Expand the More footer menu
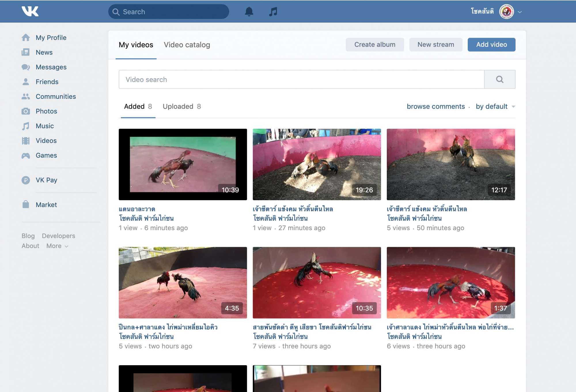The width and height of the screenshot is (576, 392). point(57,246)
